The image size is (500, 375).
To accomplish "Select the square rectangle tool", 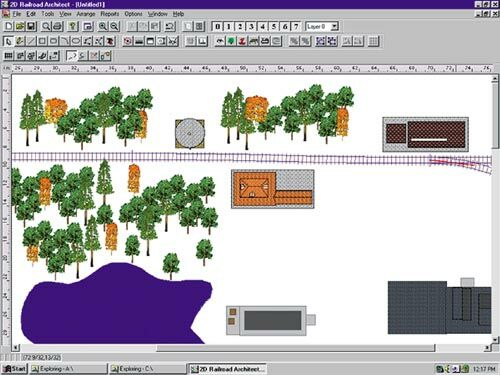I will [x=42, y=41].
